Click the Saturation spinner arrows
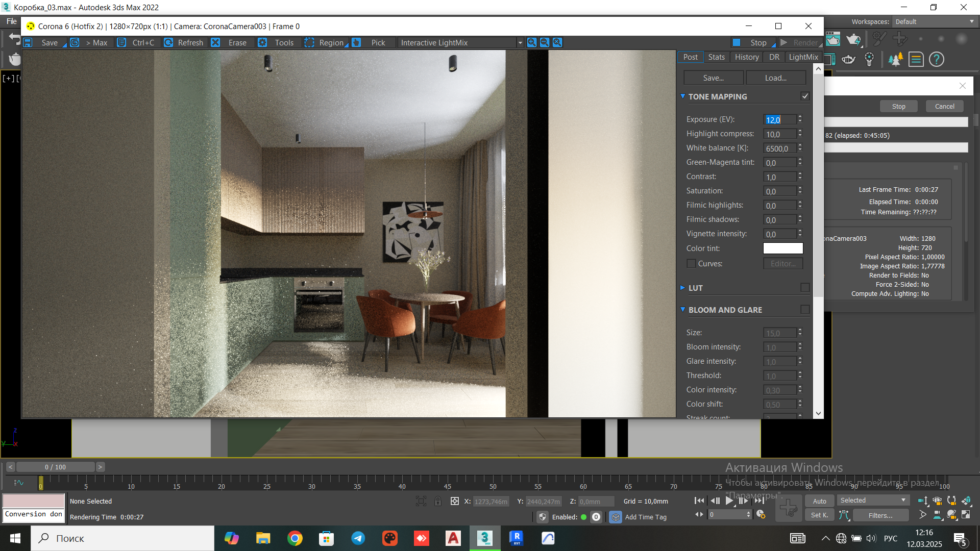 (x=800, y=191)
